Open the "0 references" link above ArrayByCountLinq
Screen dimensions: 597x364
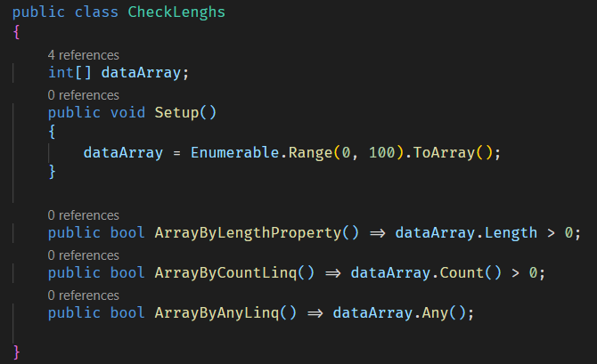pyautogui.click(x=83, y=255)
